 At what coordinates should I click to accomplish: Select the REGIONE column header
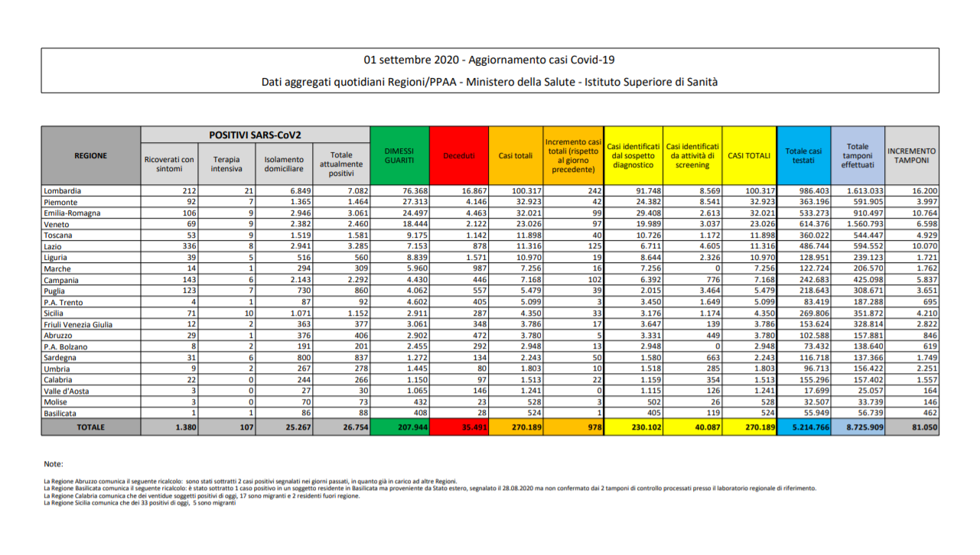coord(91,155)
